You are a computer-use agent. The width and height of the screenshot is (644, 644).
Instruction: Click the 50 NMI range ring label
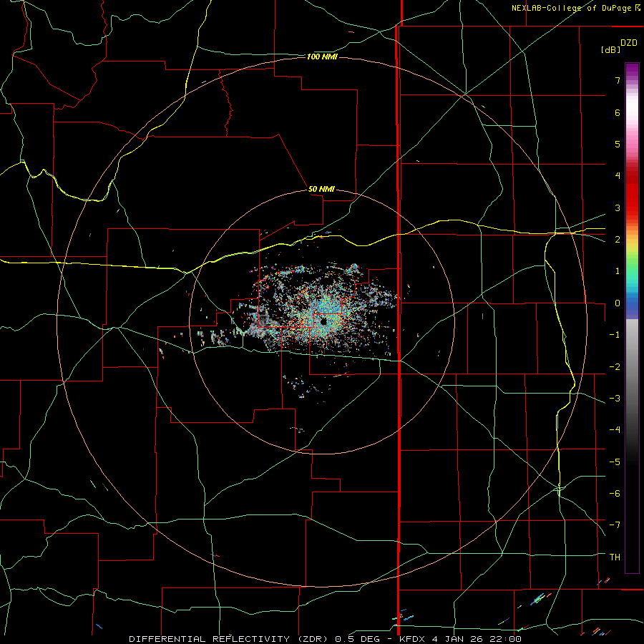point(321,189)
